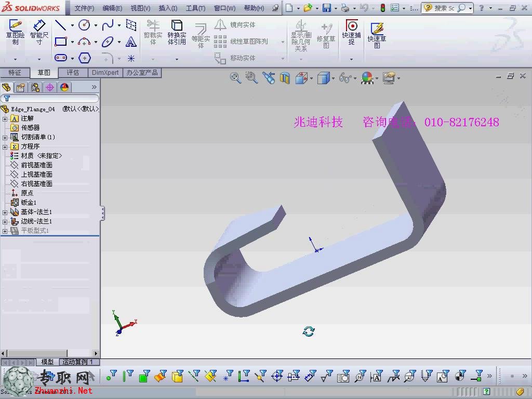Toggle Filter Solid Bodies selection filter
532x399 pixels.
[x=178, y=376]
